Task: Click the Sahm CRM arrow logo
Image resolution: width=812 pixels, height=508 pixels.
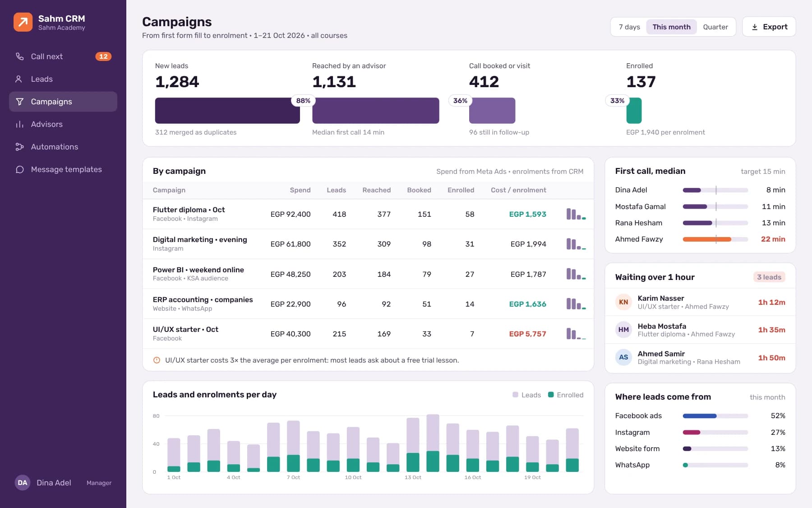Action: point(23,22)
